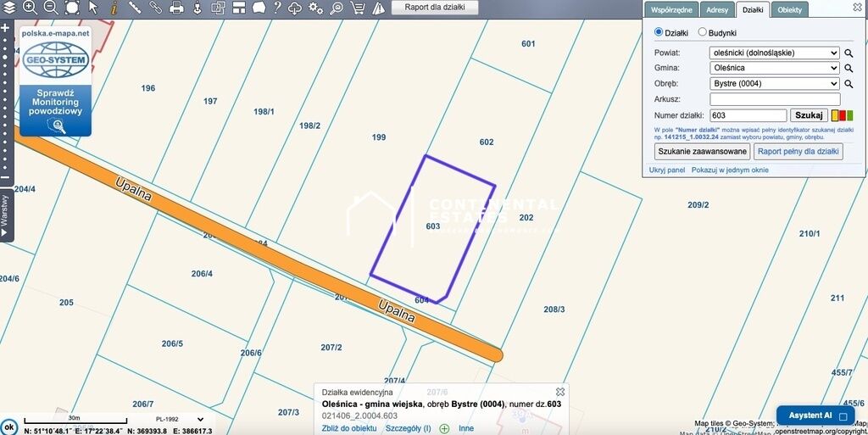Open the Gmina dropdown
The width and height of the screenshot is (868, 435).
[774, 68]
